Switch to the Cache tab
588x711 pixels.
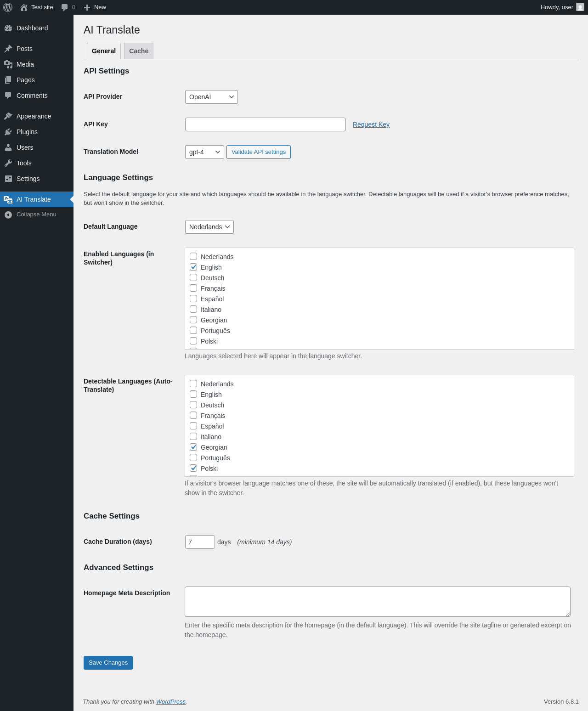point(139,51)
